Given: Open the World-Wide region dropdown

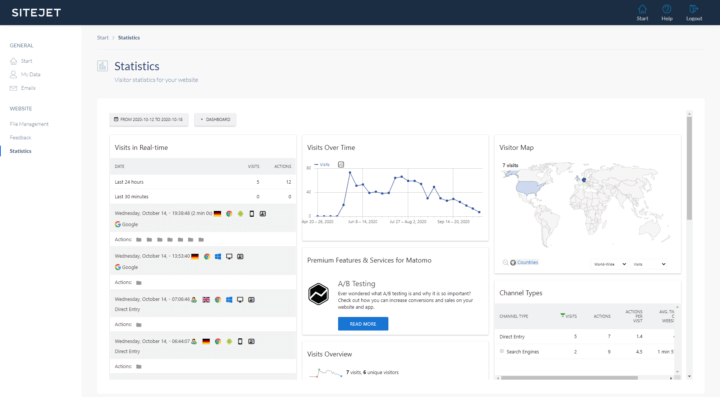Looking at the screenshot, I should pyautogui.click(x=609, y=264).
